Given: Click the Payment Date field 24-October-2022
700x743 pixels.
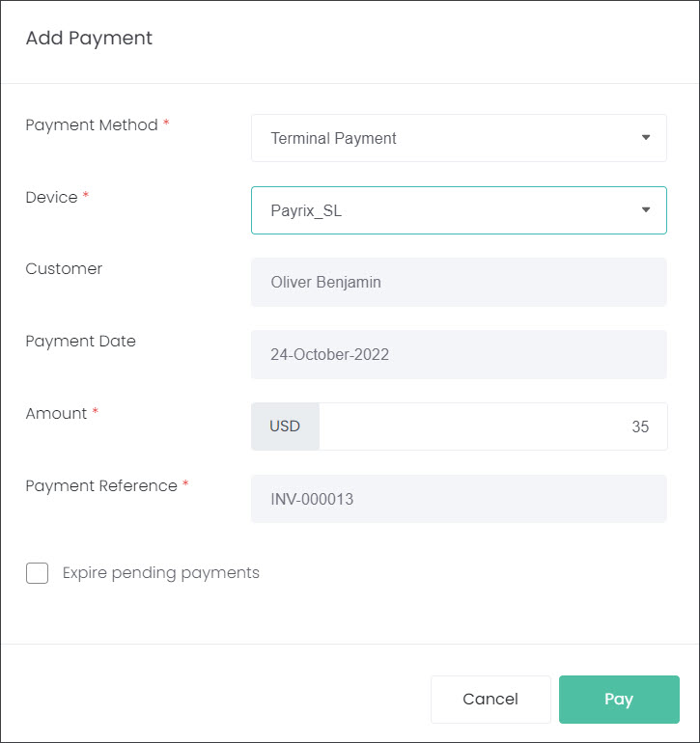Looking at the screenshot, I should coord(459,354).
